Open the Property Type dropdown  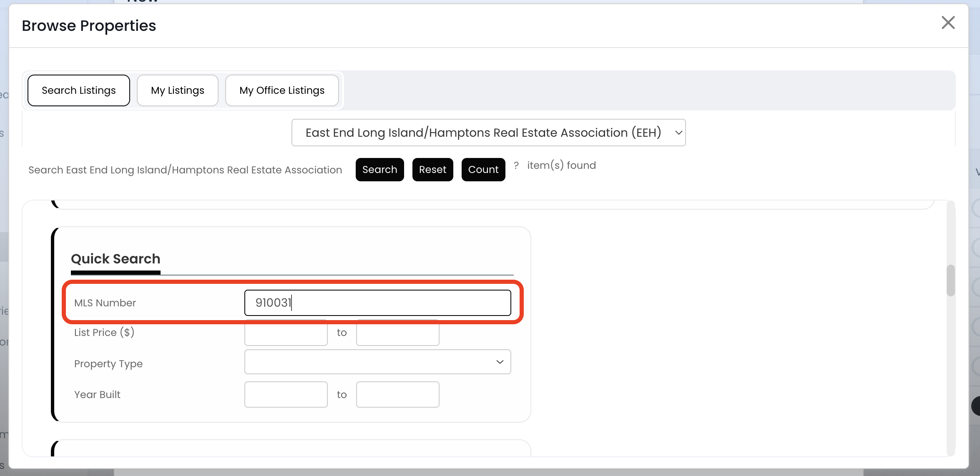pos(377,362)
